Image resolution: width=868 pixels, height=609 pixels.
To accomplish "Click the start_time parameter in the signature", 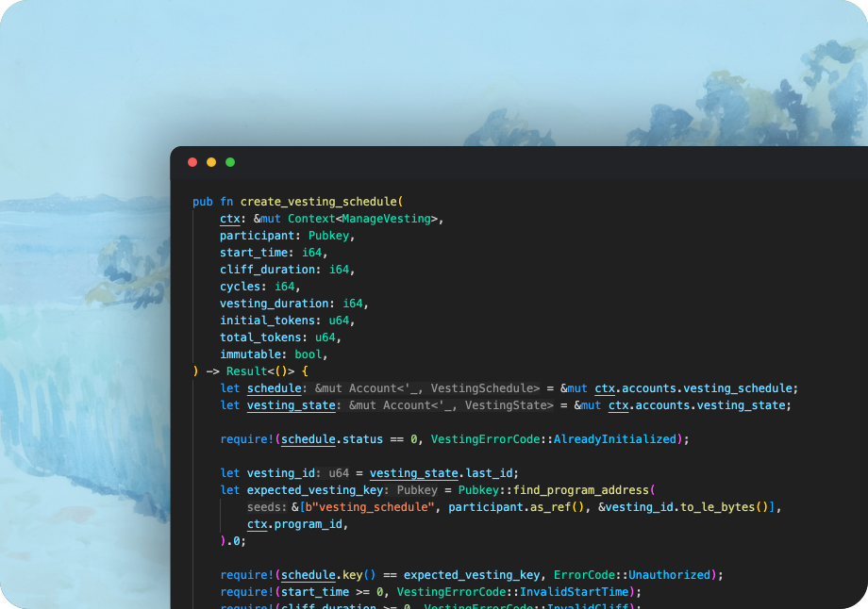I will pyautogui.click(x=254, y=253).
